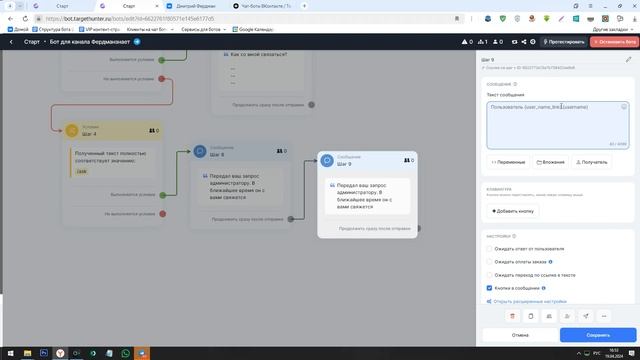
Task: Open a new browser tab with plus button
Action: click(304, 6)
